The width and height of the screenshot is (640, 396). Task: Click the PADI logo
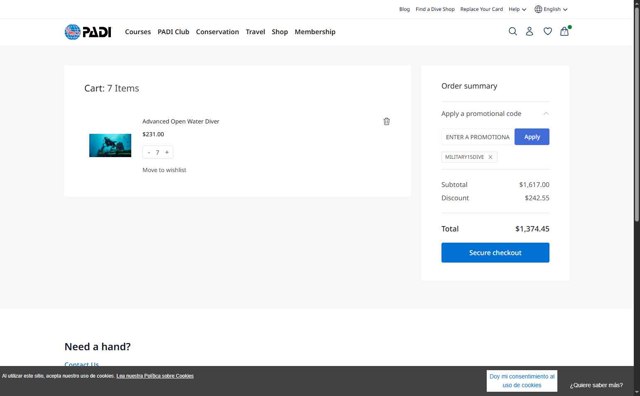[x=88, y=32]
